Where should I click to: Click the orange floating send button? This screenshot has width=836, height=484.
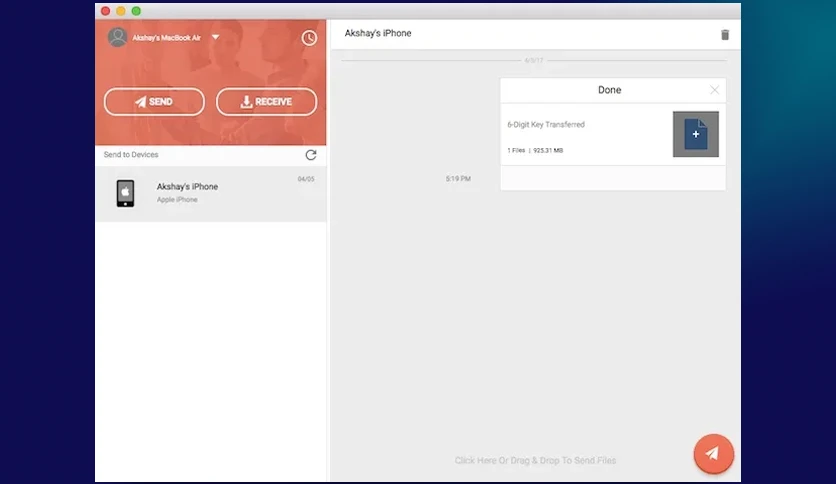[713, 454]
